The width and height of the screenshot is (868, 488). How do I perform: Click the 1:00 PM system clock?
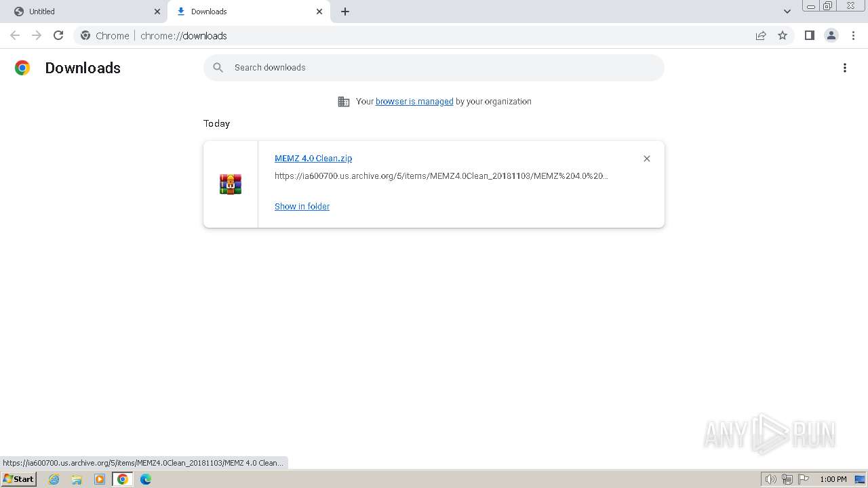[x=833, y=479]
